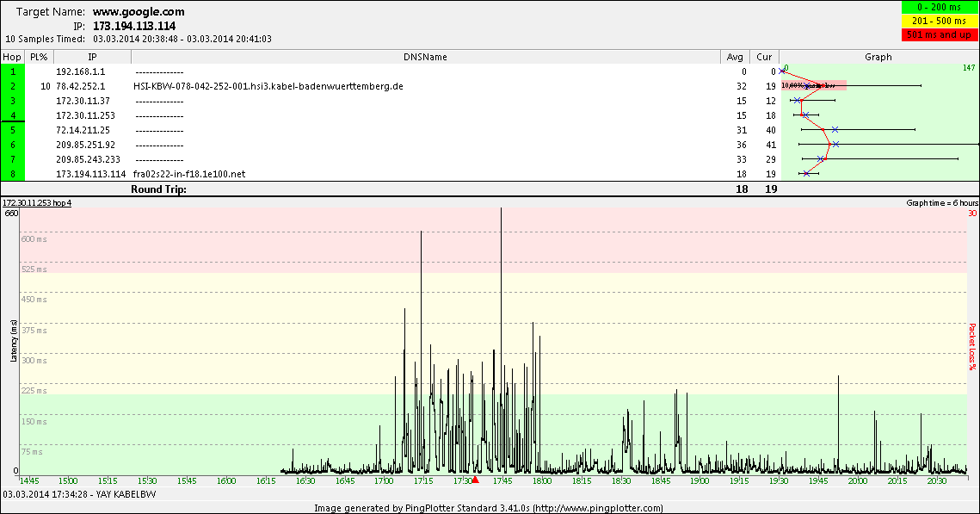Select the row with IP 209.85.243.233
The image size is (980, 514).
click(88, 159)
